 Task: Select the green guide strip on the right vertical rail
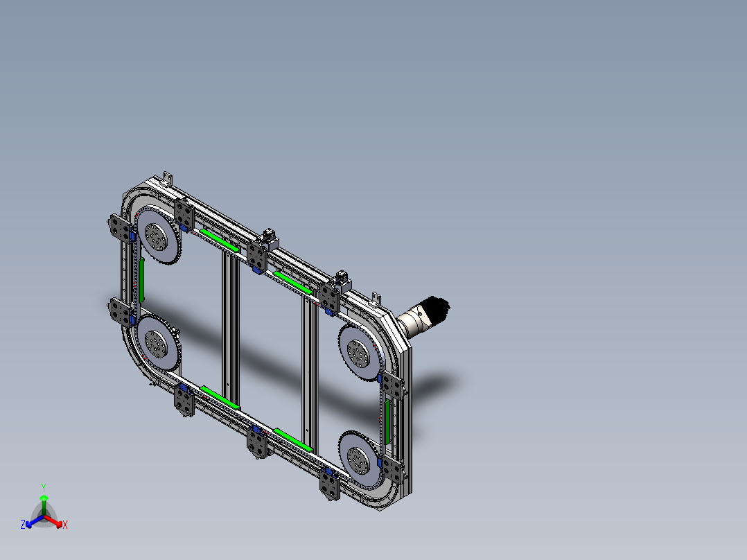pos(387,421)
